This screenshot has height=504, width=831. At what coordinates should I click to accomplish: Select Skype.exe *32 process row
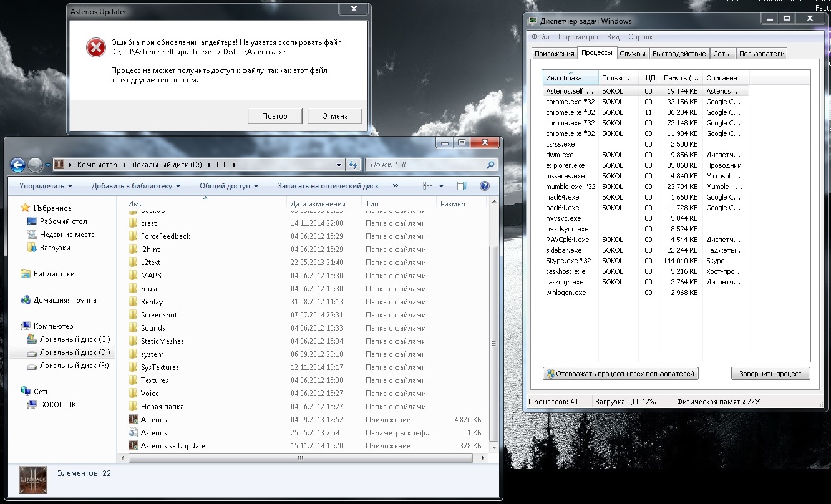pyautogui.click(x=646, y=261)
